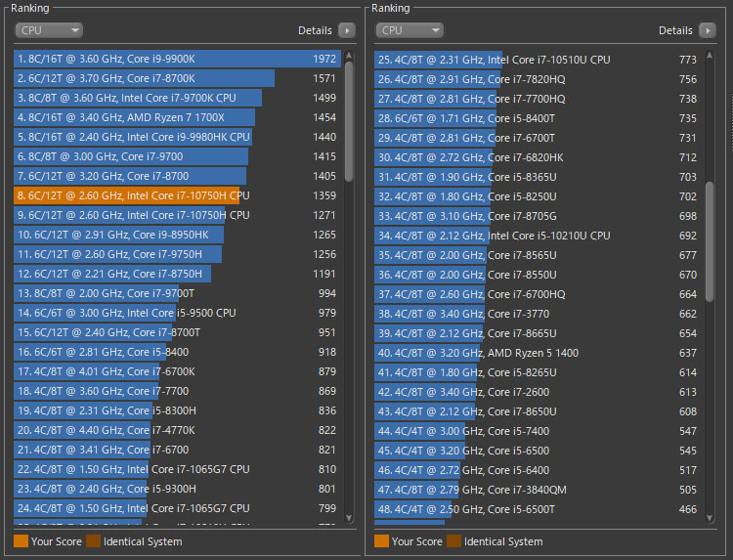Select the Core i7-9750H row
This screenshot has height=560, width=733.
tap(178, 254)
